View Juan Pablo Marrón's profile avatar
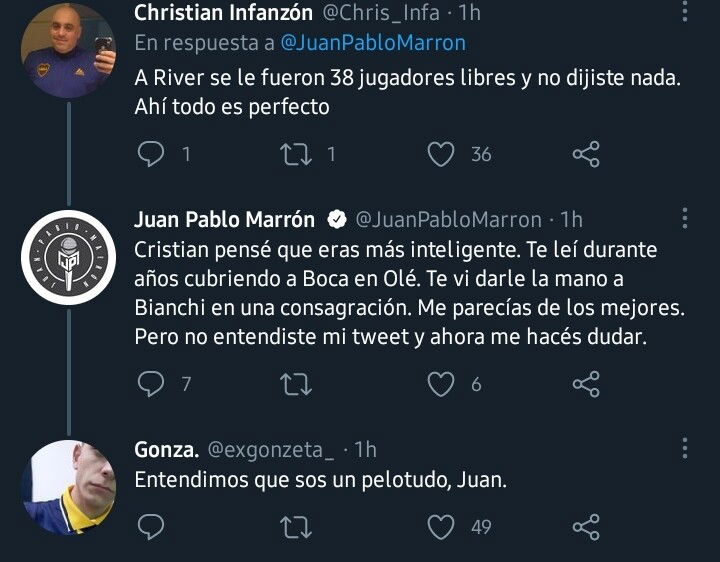Screen dimensions: 720x562 [68, 259]
